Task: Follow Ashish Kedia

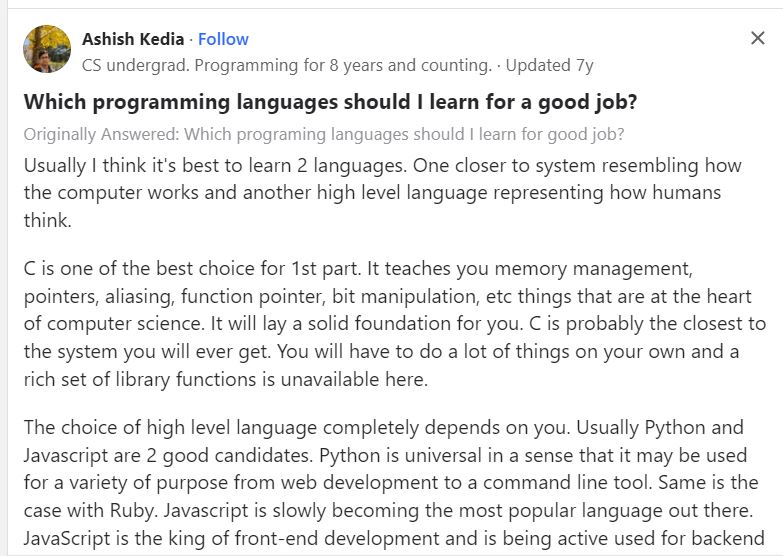Action: point(223,39)
